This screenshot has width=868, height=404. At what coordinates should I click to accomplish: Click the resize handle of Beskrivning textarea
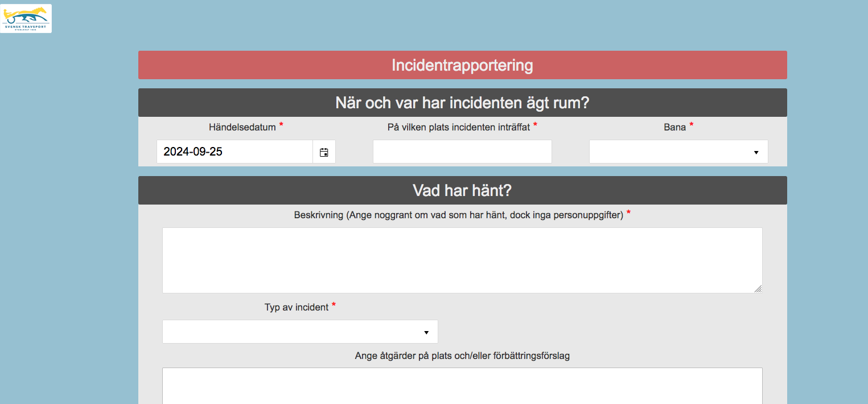pos(758,289)
